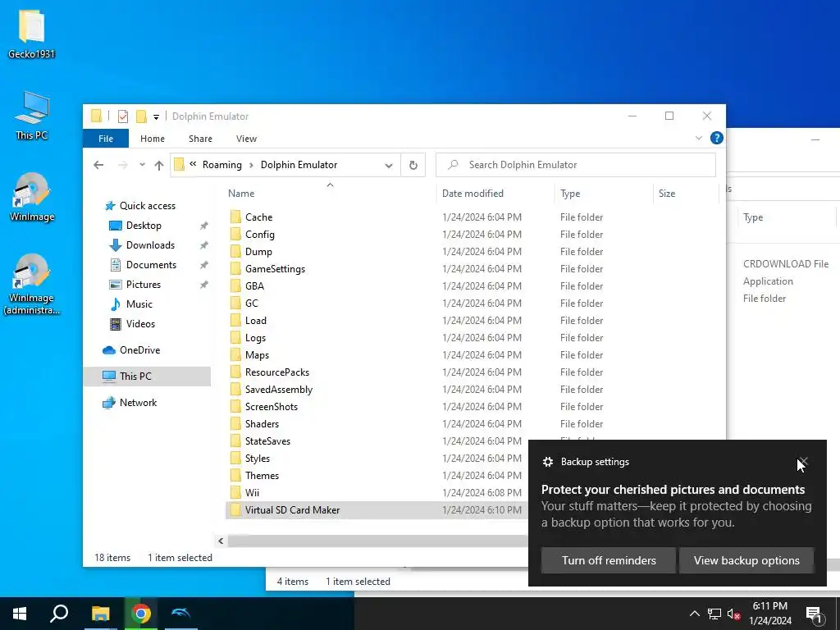Open the recent locations dropdown
The image size is (840, 630).
pos(142,165)
